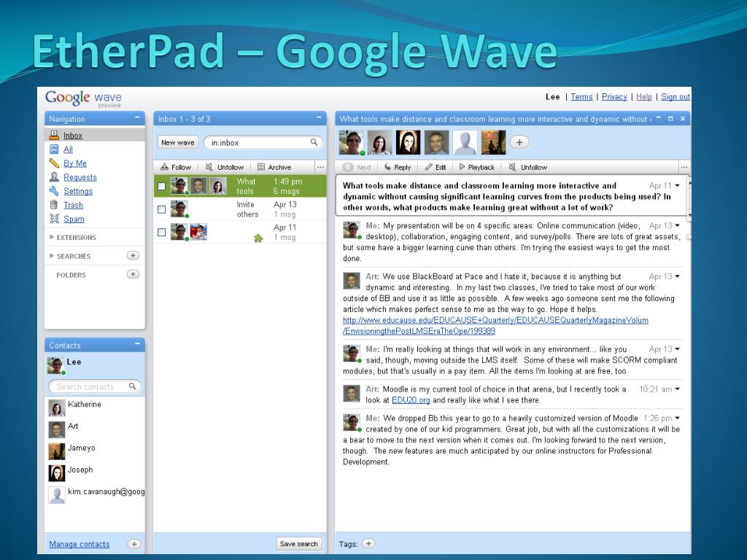Open dropdown for the 10:21 am message
This screenshot has height=560, width=747.
[x=678, y=389]
